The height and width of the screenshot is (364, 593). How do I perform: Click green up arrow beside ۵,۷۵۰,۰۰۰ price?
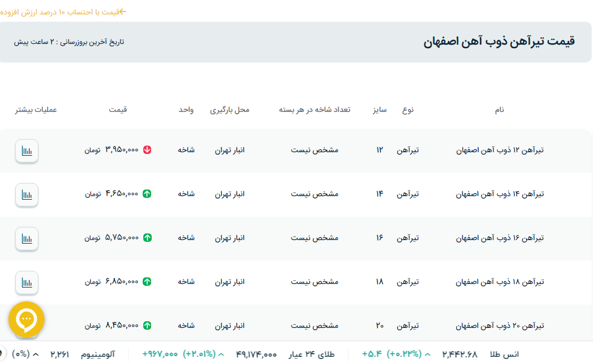pyautogui.click(x=147, y=238)
